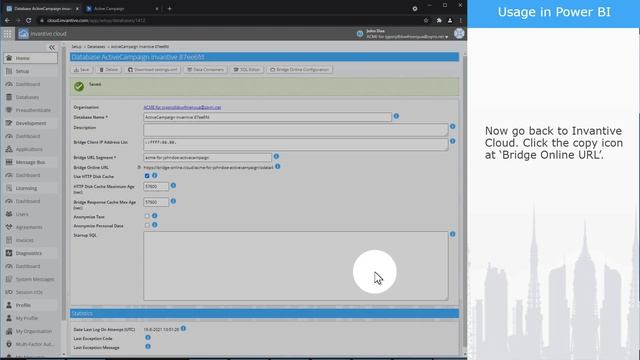Open user avatar in top-right header
Screen dimensions: 640x360
pyautogui.click(x=459, y=33)
